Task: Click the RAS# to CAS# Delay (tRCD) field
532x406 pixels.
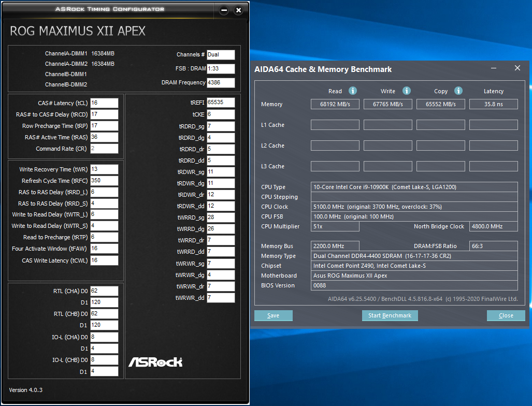Action: click(104, 114)
